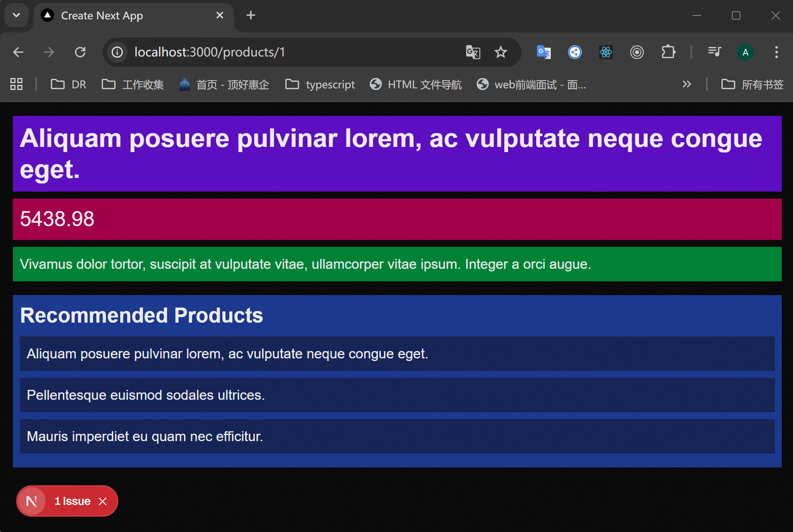This screenshot has height=532, width=793.
Task: Open the typescript bookmark folder
Action: click(320, 84)
